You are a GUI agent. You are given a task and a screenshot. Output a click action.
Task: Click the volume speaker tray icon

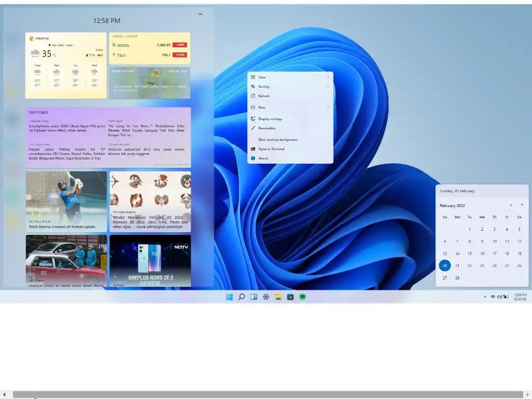pyautogui.click(x=499, y=297)
